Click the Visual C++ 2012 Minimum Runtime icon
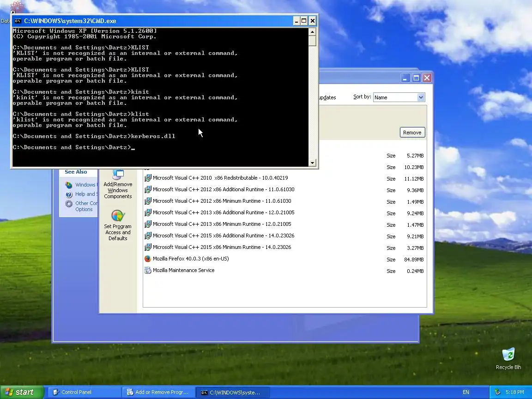This screenshot has height=399, width=532. 148,201
